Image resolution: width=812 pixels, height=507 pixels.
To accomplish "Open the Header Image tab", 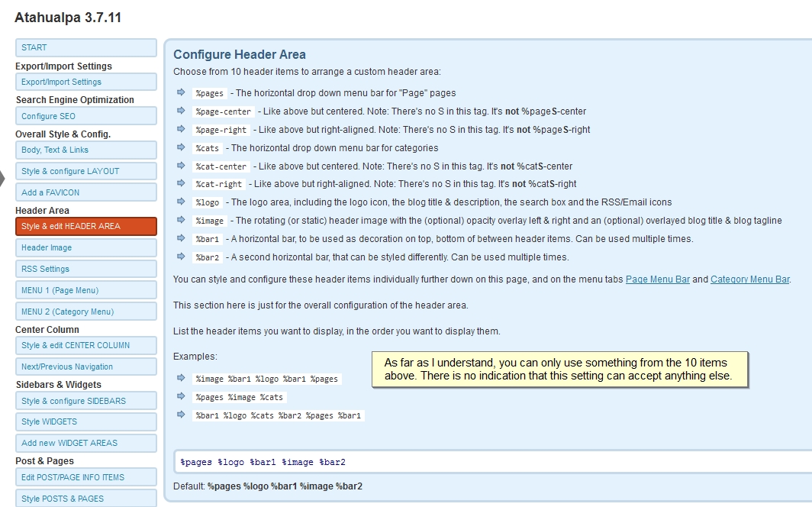I will [x=86, y=247].
